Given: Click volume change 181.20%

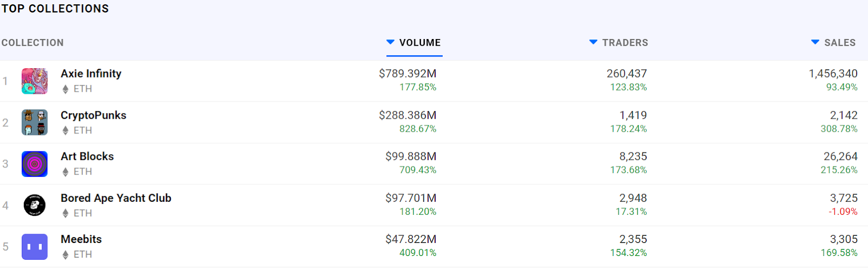Looking at the screenshot, I should coord(418,212).
